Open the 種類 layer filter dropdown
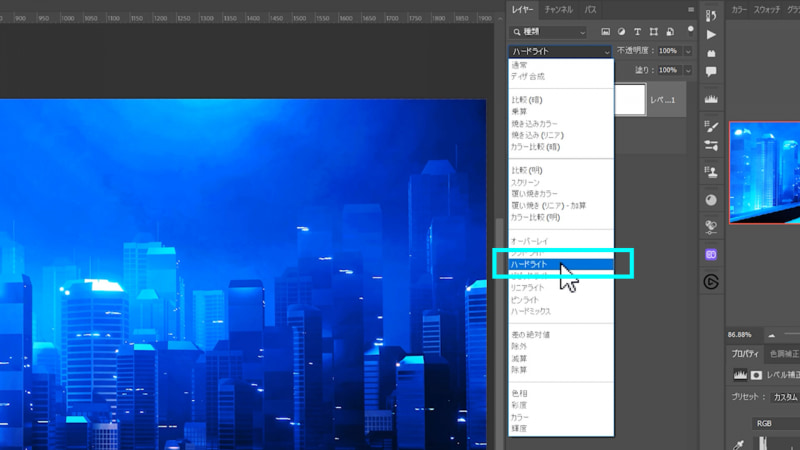The image size is (800, 450). (548, 32)
